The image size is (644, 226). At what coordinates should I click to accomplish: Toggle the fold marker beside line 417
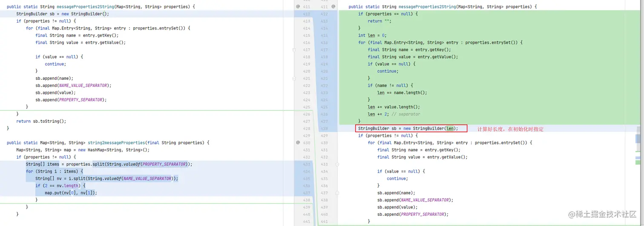pos(294,50)
